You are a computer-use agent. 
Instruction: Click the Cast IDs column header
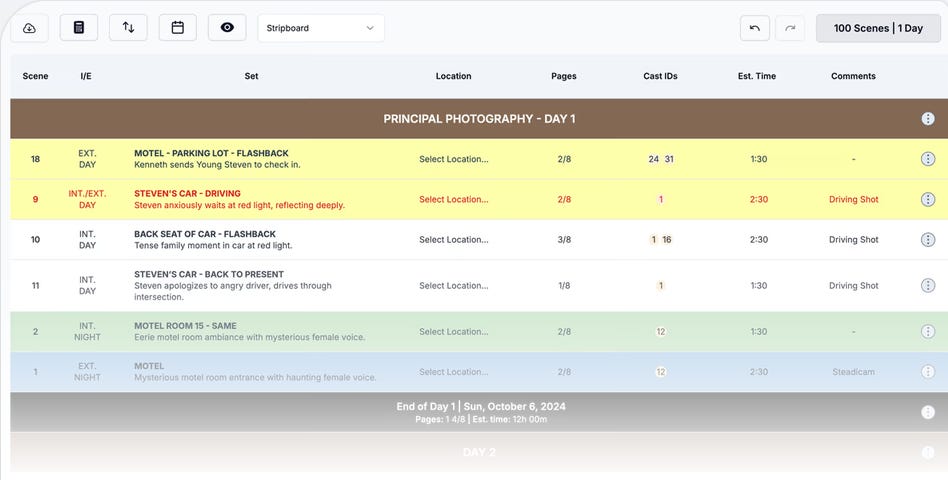[x=660, y=76]
